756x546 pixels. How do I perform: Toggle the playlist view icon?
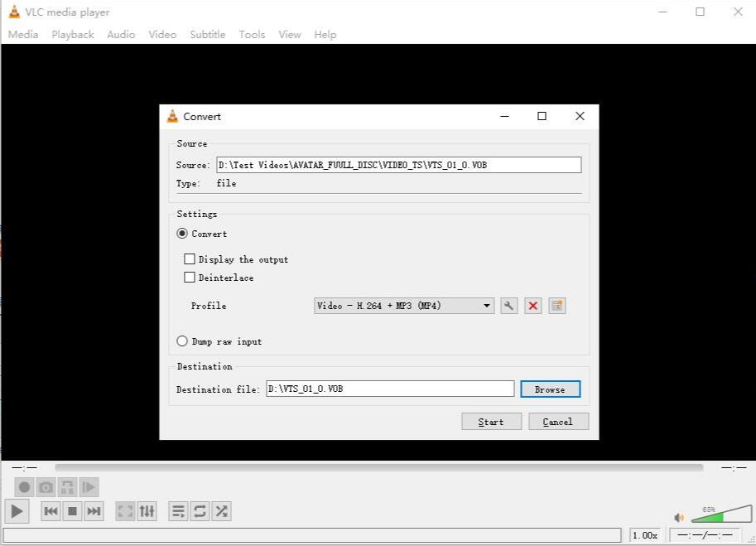coord(178,511)
